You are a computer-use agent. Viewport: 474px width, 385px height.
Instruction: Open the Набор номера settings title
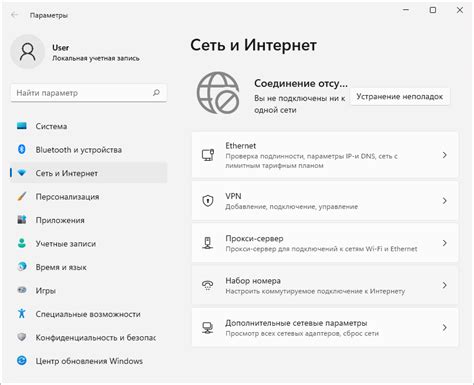pos(253,281)
